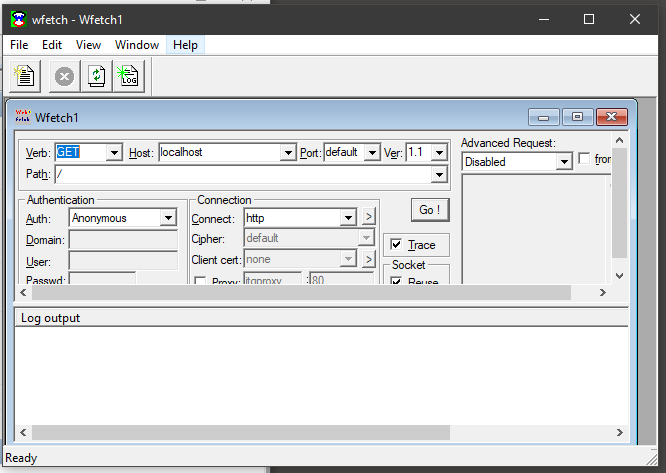Click the New document toolbar icon

[25, 76]
